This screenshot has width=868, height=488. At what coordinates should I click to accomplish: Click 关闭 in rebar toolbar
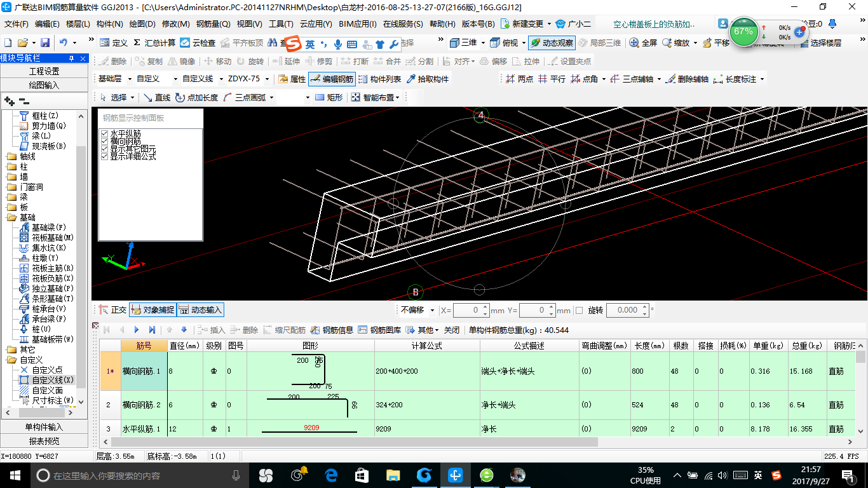(451, 330)
